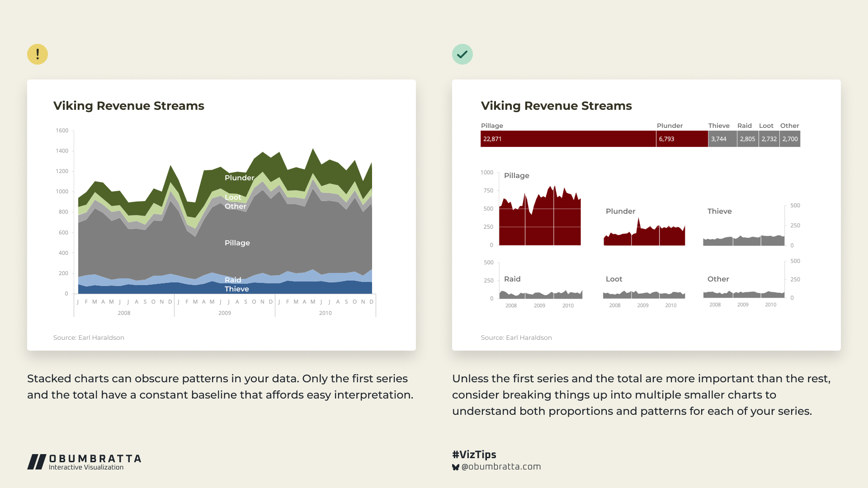Click the Pillage label in the stacked area
868x488 pixels.
237,243
